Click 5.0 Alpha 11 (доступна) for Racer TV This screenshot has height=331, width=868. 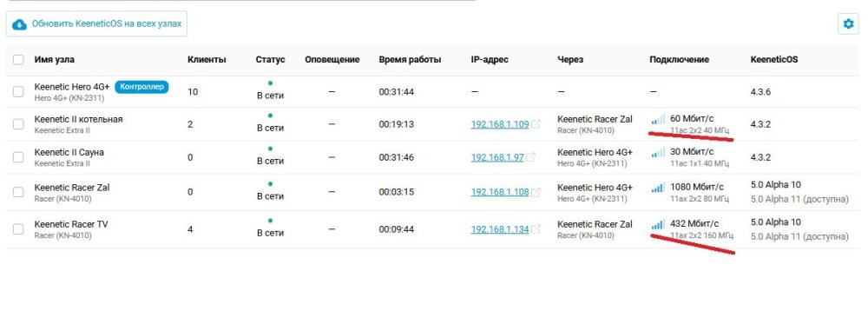(799, 236)
